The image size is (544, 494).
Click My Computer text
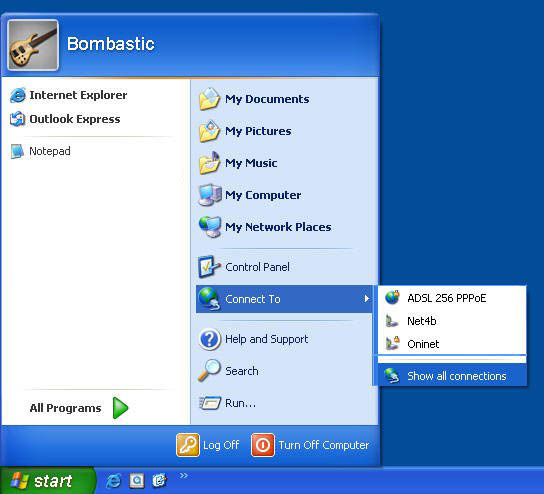[263, 195]
